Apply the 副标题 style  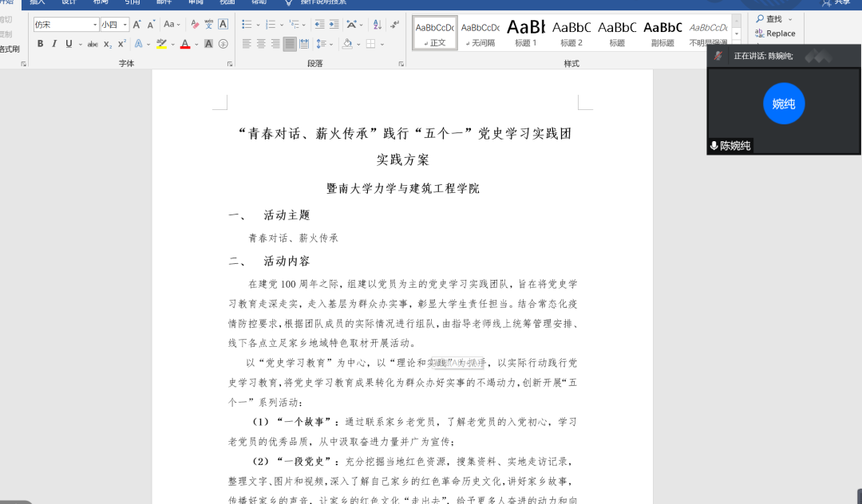click(663, 33)
